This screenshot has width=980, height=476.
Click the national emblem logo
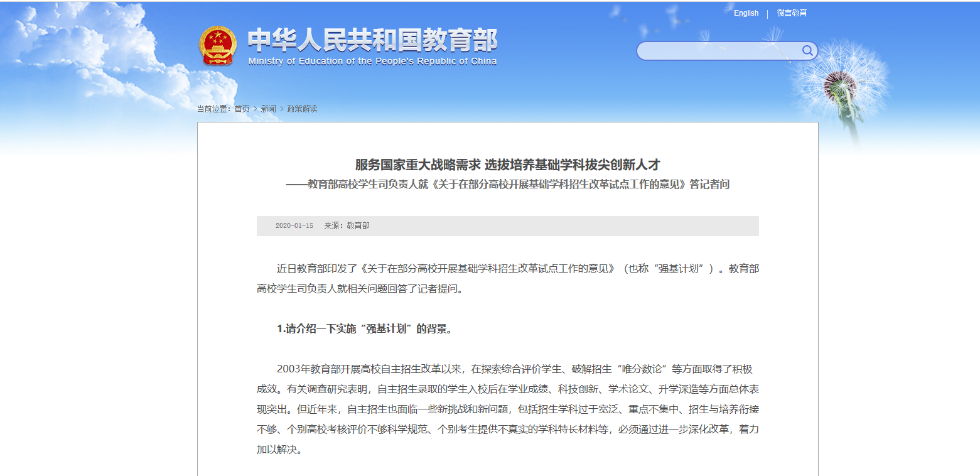pyautogui.click(x=218, y=46)
